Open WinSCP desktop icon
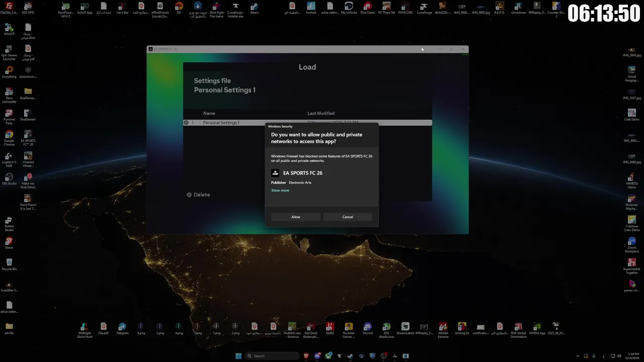 (9, 30)
